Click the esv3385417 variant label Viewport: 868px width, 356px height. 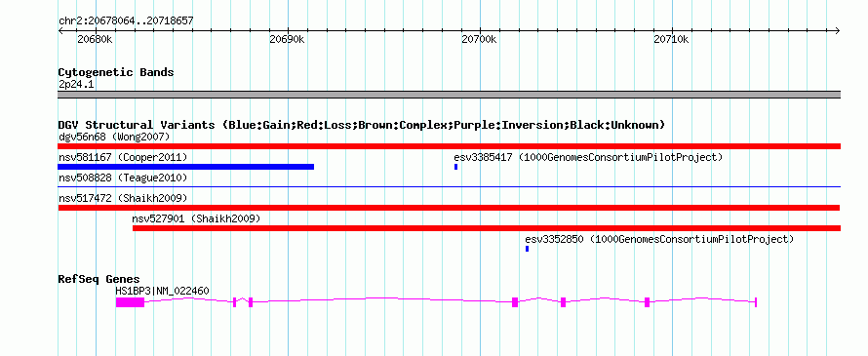tap(588, 157)
